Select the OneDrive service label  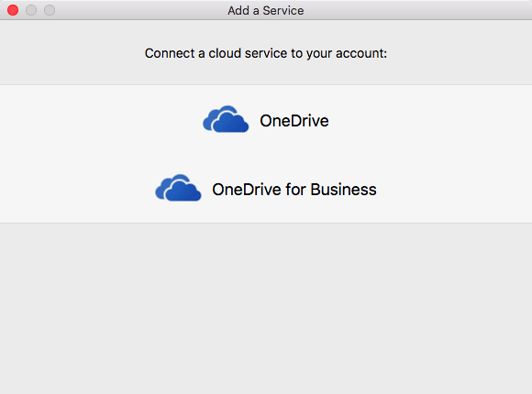tap(294, 121)
